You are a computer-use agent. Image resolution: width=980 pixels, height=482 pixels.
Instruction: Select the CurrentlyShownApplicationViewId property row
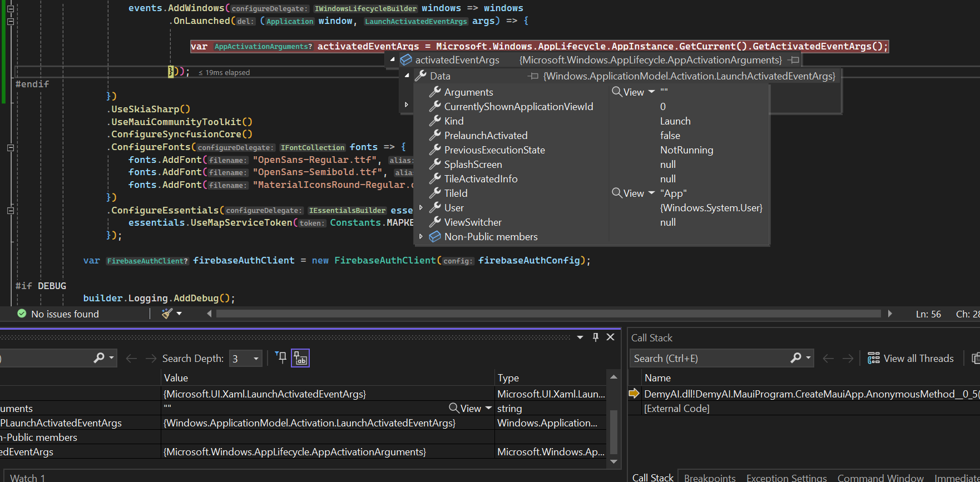click(x=592, y=107)
